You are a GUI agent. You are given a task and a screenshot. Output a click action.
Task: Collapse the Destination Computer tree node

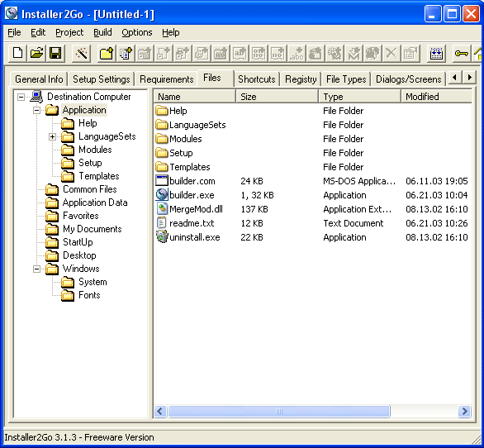(21, 98)
